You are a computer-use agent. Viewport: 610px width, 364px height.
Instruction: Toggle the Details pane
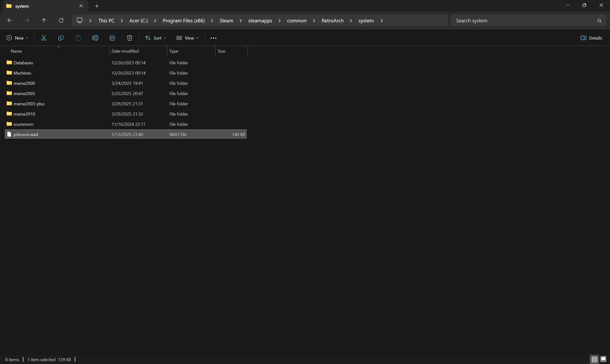click(591, 38)
